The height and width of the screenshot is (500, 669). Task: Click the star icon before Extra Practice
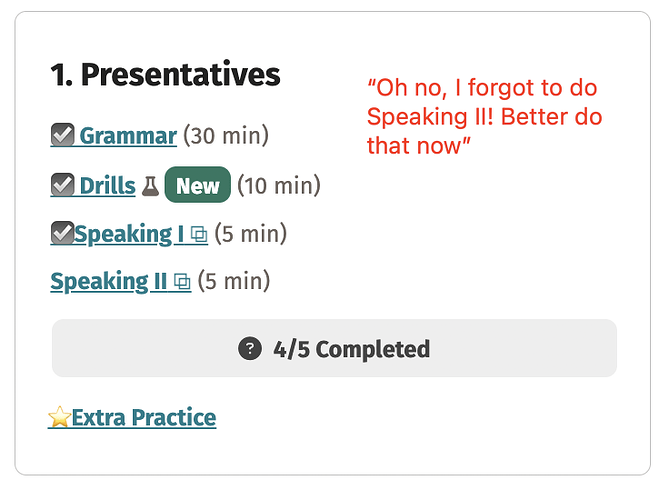[x=59, y=417]
